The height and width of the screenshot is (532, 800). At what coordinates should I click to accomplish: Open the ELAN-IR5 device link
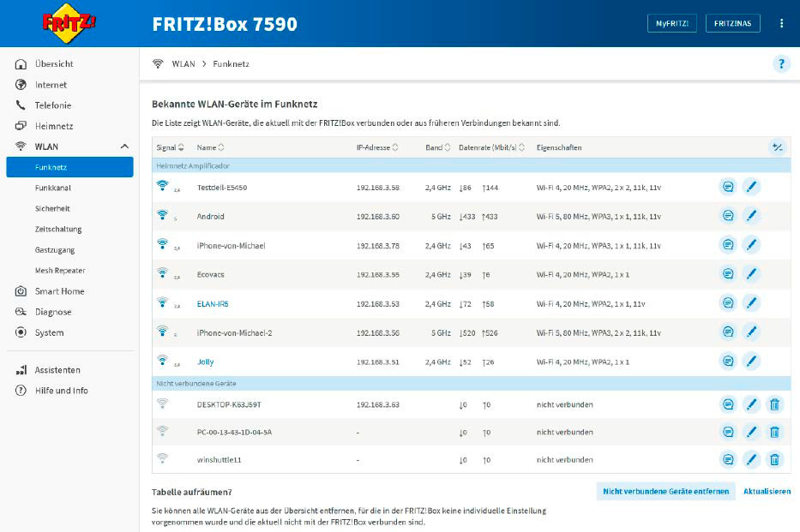click(x=213, y=304)
